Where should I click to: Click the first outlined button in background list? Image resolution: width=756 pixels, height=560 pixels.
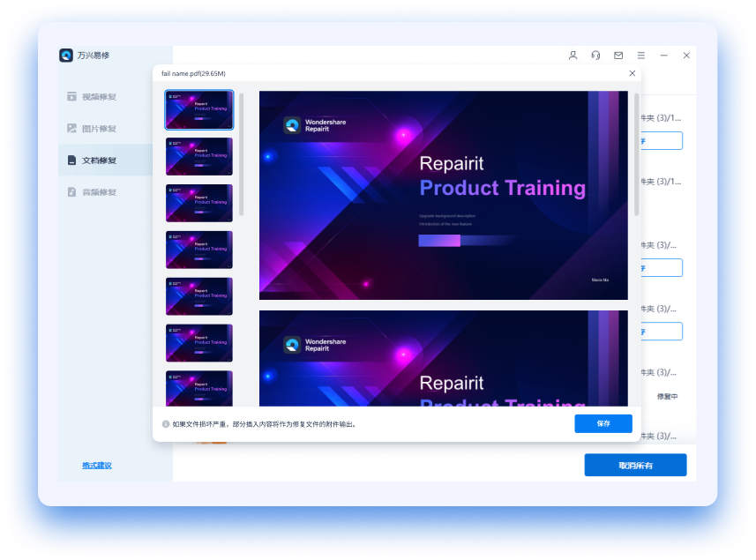pos(662,141)
